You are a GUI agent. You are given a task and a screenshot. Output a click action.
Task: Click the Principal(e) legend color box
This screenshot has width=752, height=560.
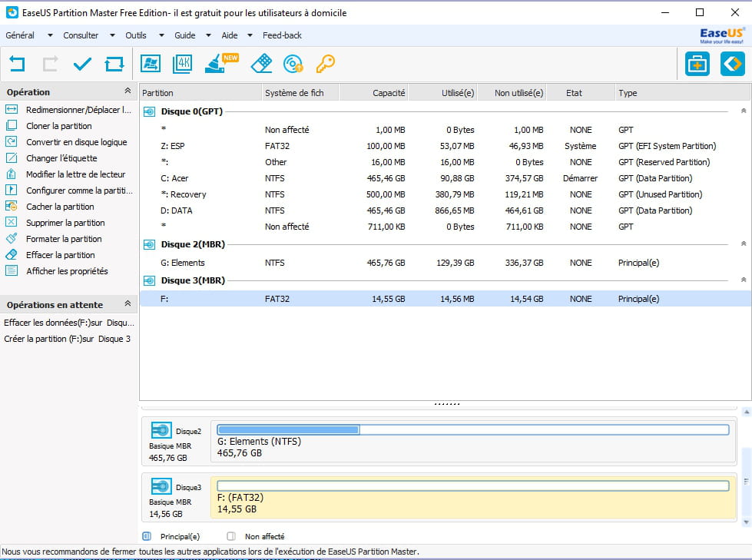pos(147,536)
